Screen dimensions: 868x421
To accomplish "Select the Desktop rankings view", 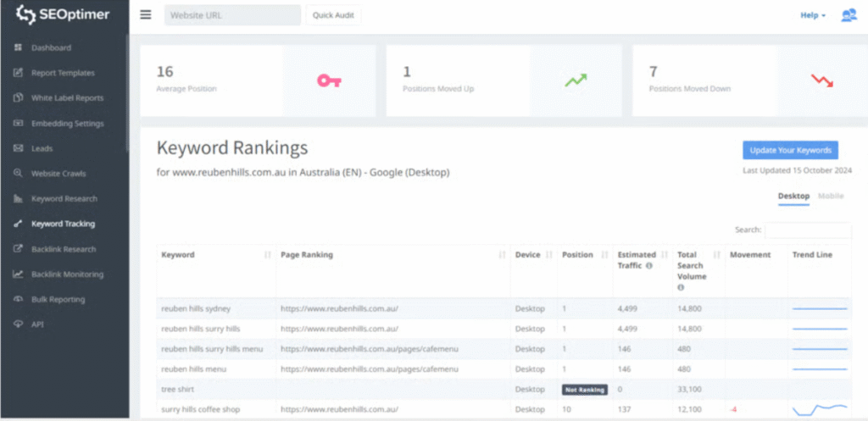I will [x=793, y=197].
